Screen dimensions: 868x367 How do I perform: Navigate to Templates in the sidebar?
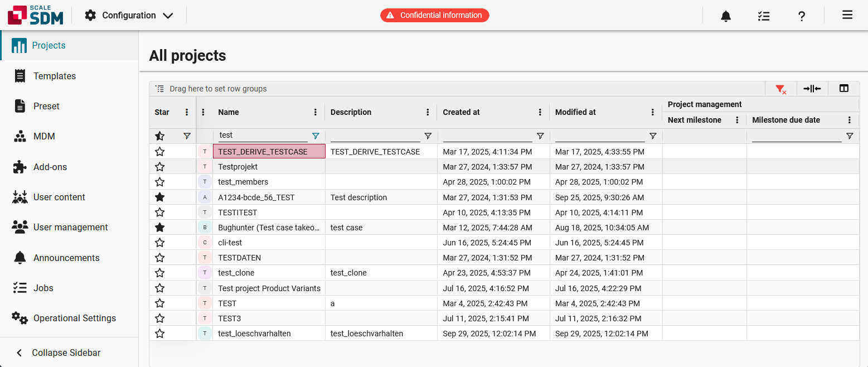(x=54, y=76)
